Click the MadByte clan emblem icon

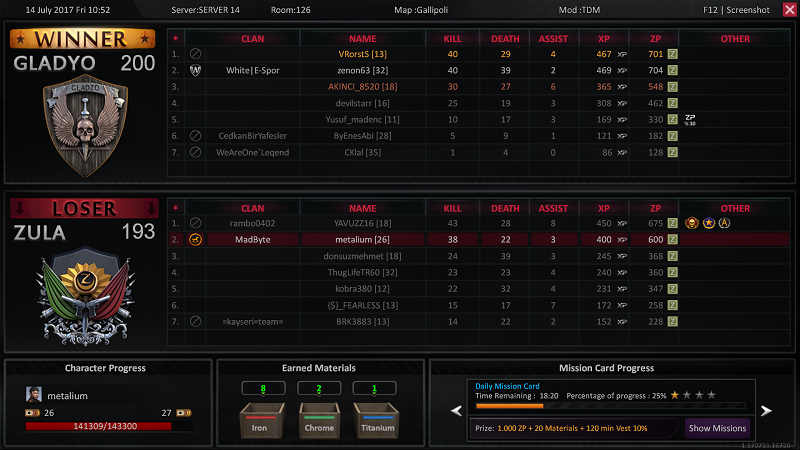tap(196, 240)
